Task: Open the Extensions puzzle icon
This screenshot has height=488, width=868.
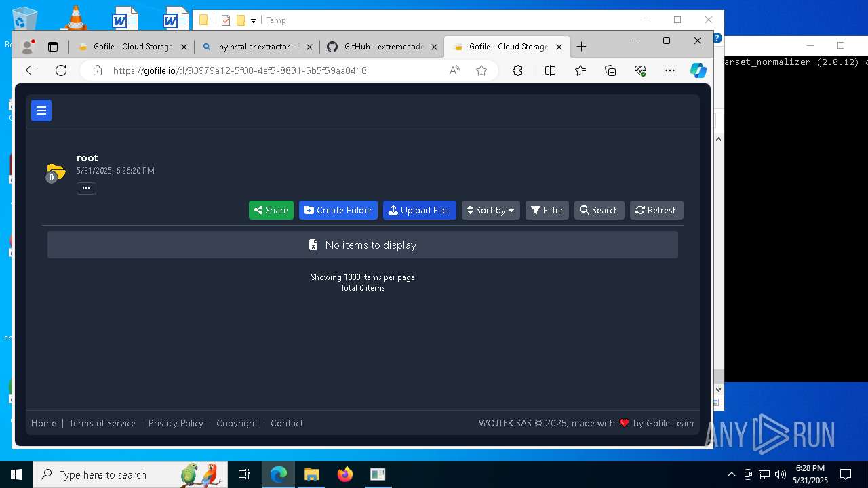Action: pyautogui.click(x=517, y=70)
